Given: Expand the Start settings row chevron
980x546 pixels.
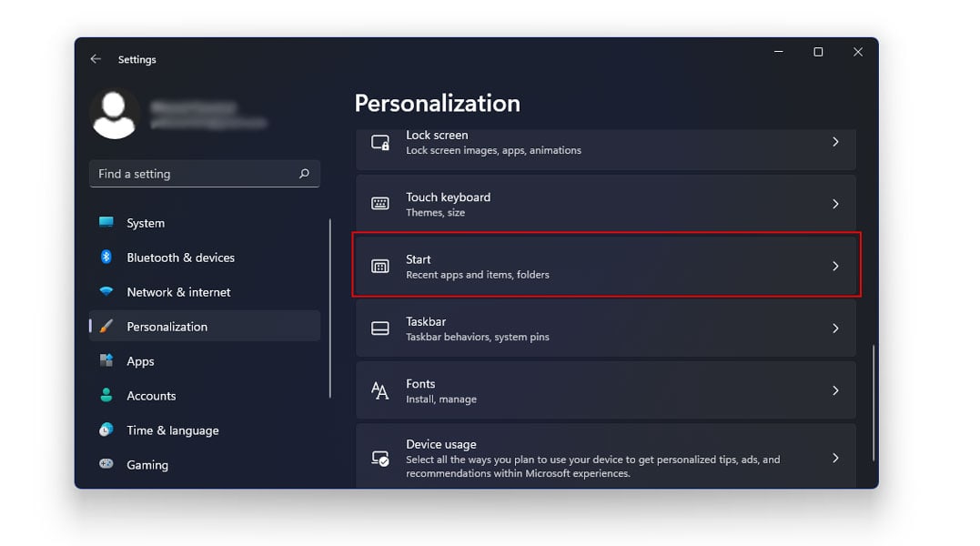Looking at the screenshot, I should pos(835,266).
